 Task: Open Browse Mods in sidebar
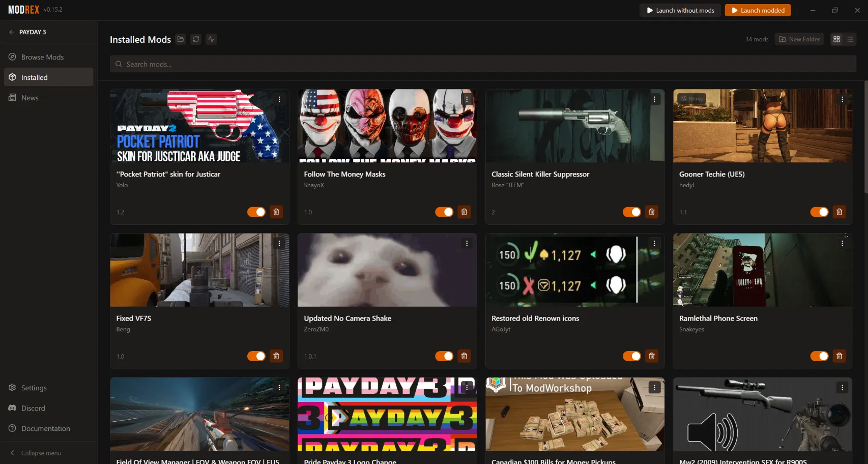[48, 57]
